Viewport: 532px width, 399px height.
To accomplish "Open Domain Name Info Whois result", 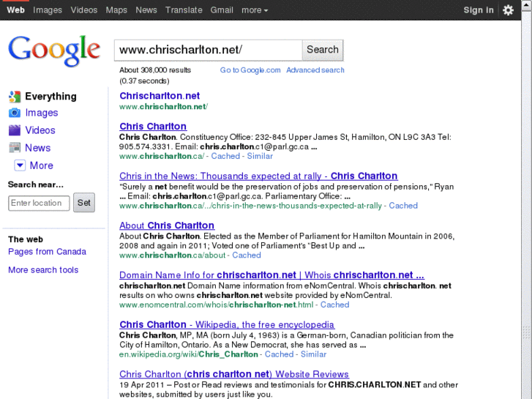I will [271, 275].
